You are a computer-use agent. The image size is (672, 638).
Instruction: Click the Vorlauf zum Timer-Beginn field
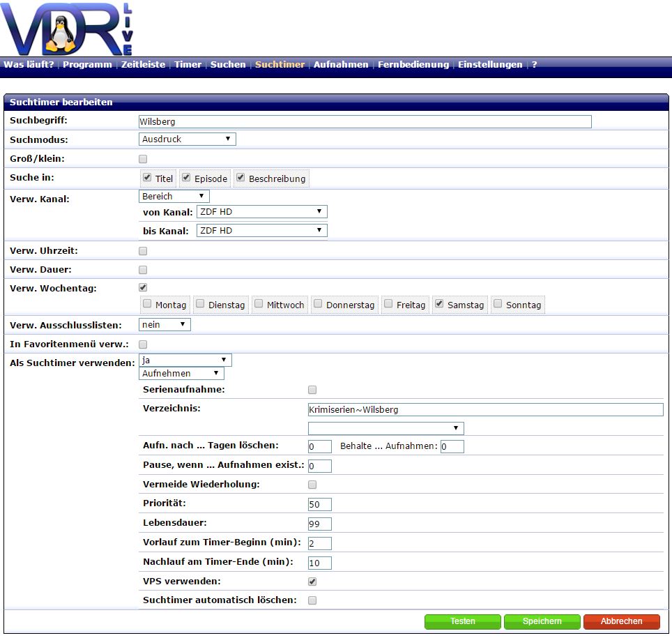(x=320, y=544)
